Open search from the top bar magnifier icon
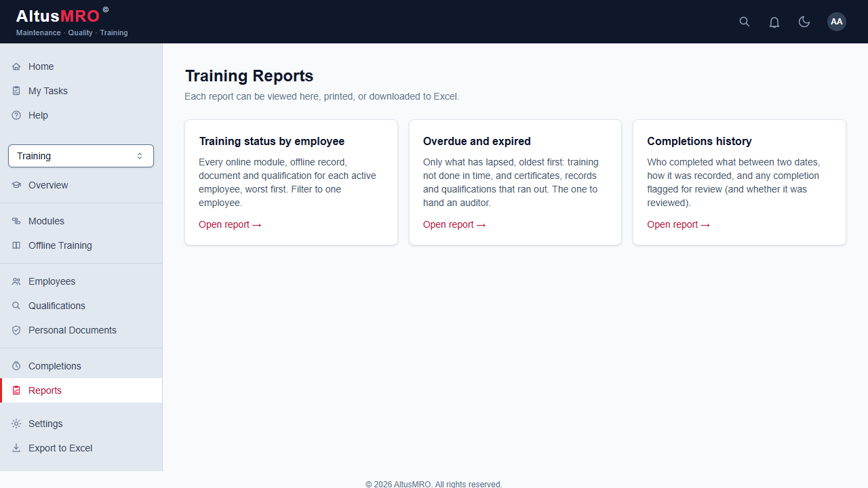The width and height of the screenshot is (868, 488). (745, 22)
